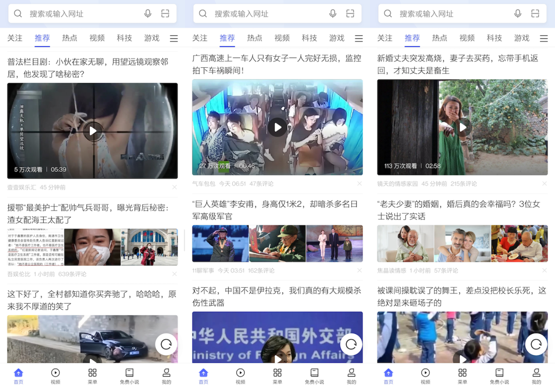
Task: Open the QR scan icon on the right screen
Action: [535, 14]
